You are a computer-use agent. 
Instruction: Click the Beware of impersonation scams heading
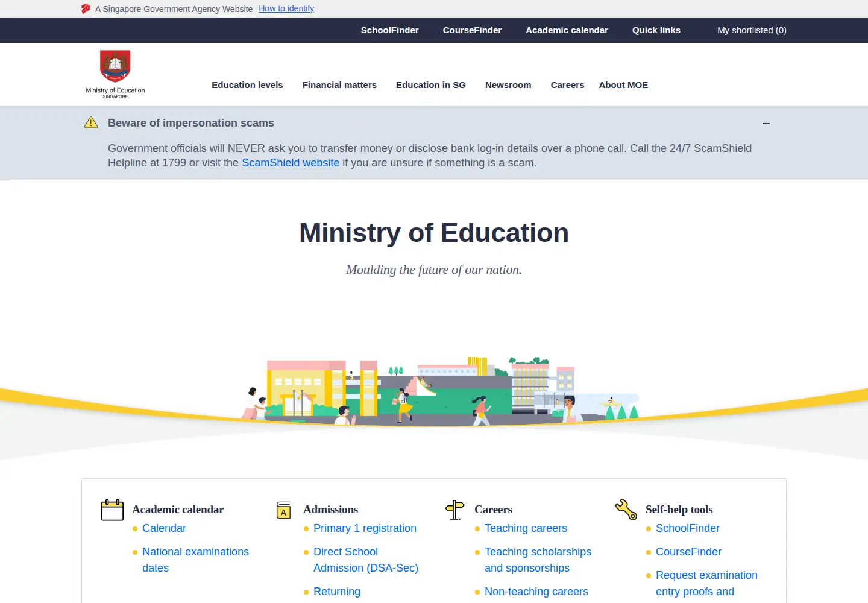tap(191, 123)
